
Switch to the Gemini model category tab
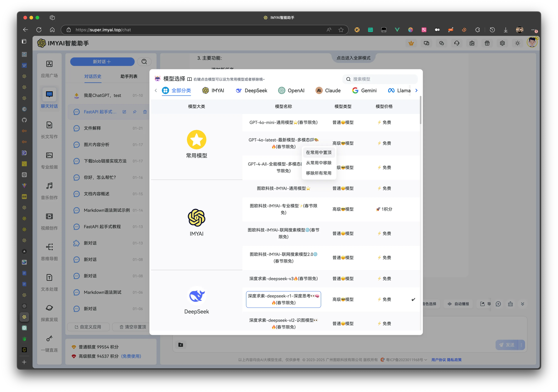point(364,90)
